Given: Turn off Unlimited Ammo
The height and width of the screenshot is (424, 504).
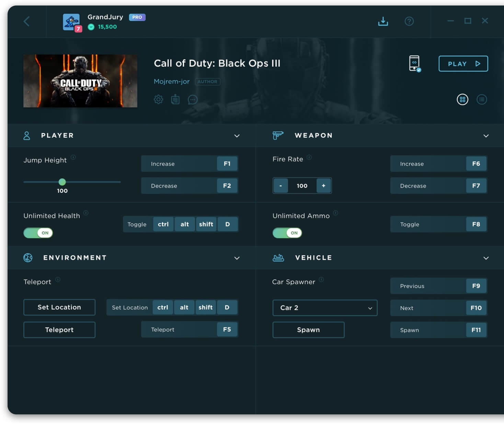Looking at the screenshot, I should click(x=287, y=233).
